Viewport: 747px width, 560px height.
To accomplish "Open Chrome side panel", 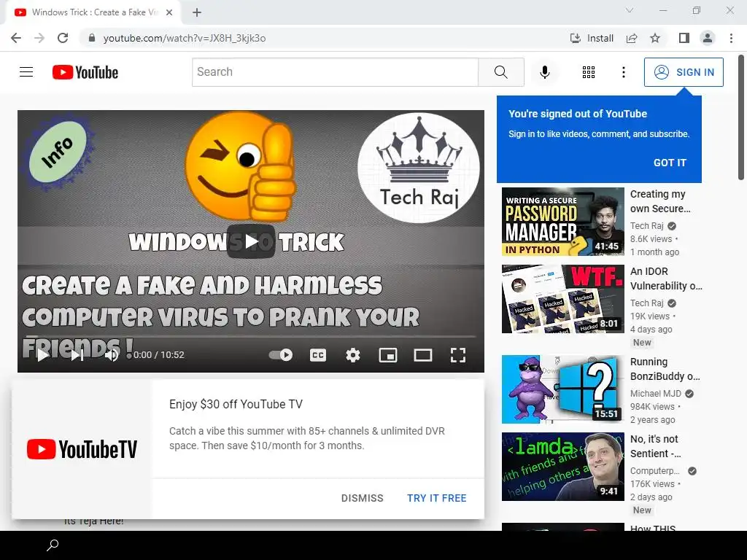I will (x=684, y=38).
